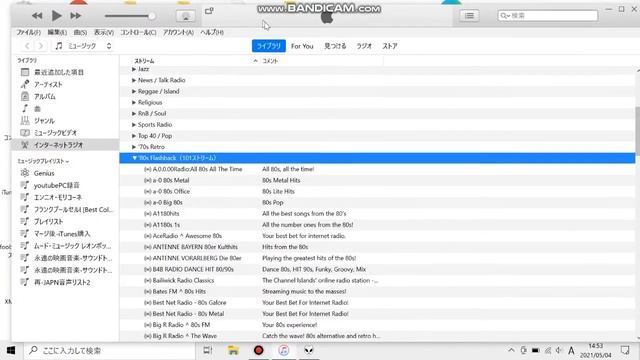Click the volume slider knob
This screenshot has width=640, height=360.
click(151, 16)
